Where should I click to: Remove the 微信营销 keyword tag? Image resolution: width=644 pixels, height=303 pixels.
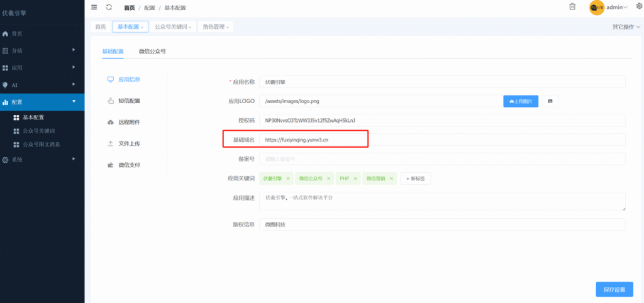pos(391,179)
